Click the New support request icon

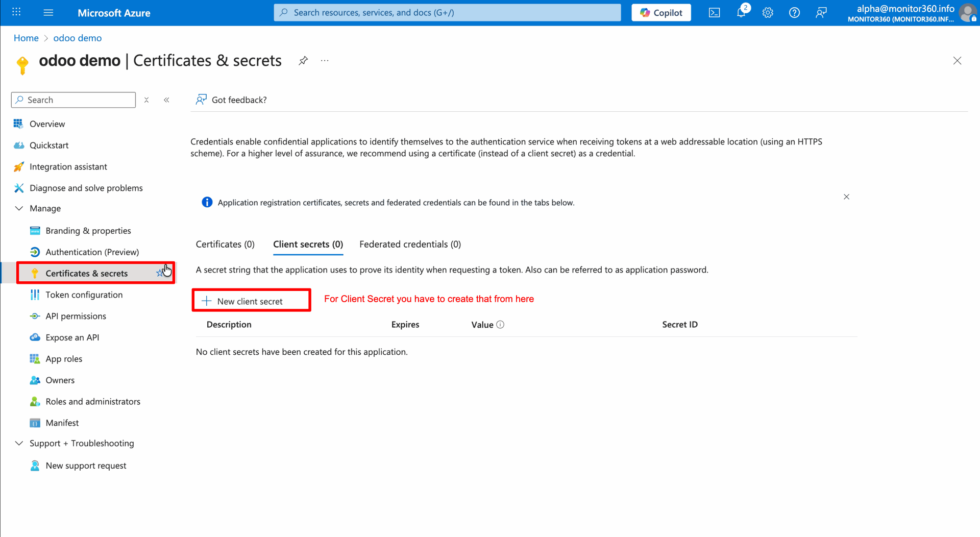pos(35,466)
